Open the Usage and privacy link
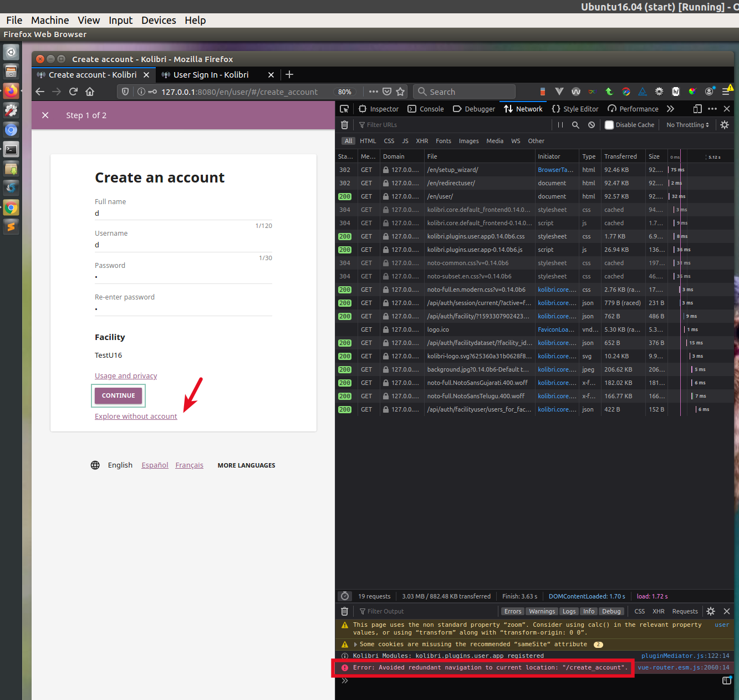The width and height of the screenshot is (739, 700). click(x=126, y=376)
